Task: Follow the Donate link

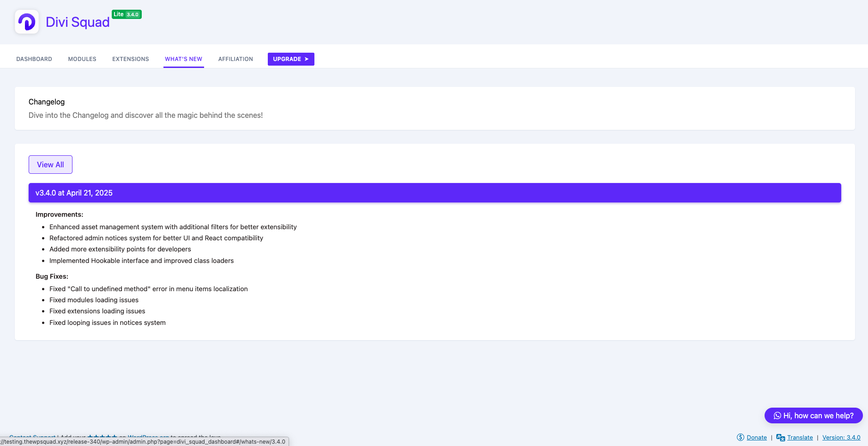Action: click(x=757, y=437)
